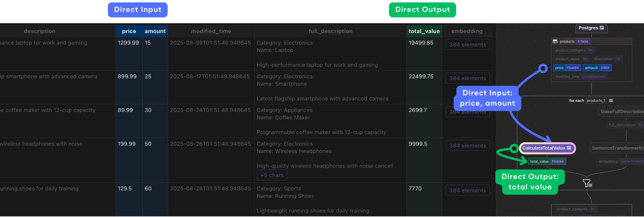Click the total_value column header
The height and width of the screenshot is (217, 644).
pyautogui.click(x=424, y=31)
